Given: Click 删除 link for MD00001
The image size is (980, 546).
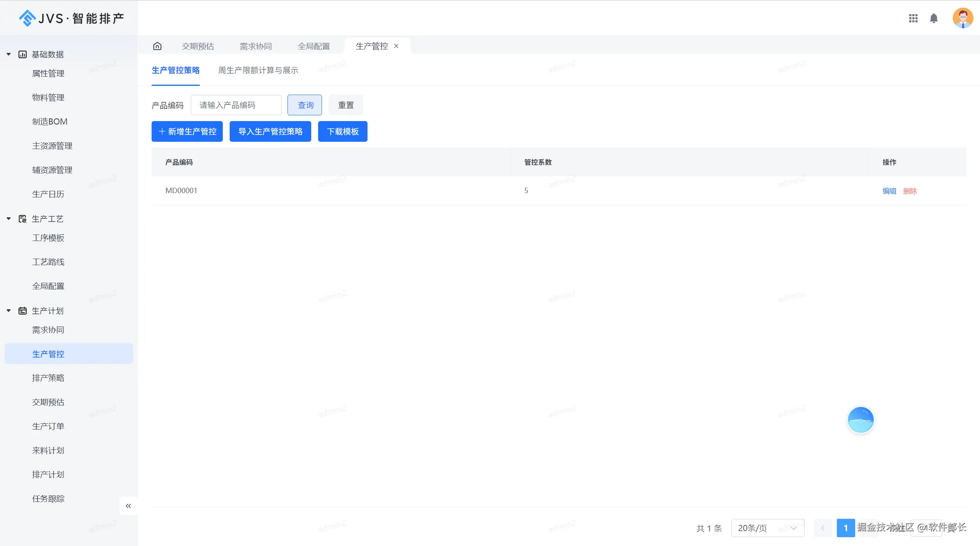Looking at the screenshot, I should tap(910, 191).
